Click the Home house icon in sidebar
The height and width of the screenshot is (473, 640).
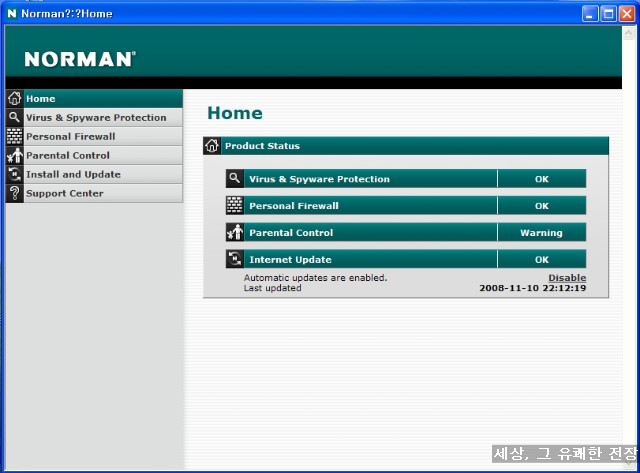click(15, 98)
